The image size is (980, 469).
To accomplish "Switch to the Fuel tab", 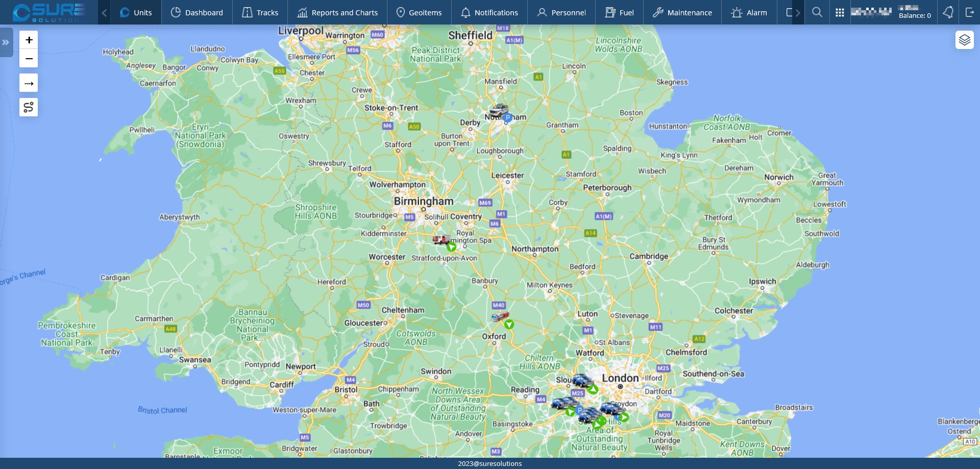I will tap(619, 12).
